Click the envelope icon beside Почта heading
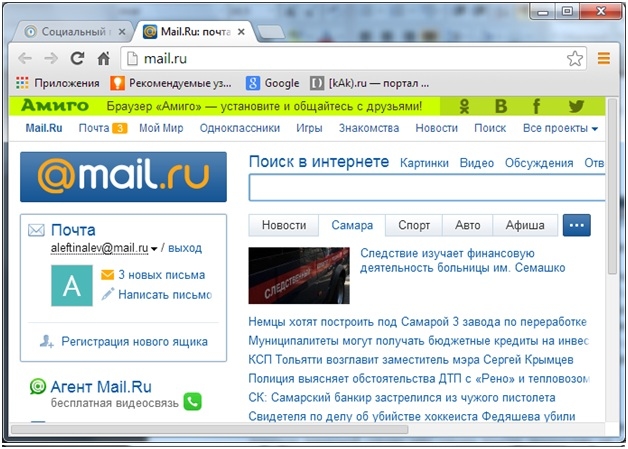 coord(36,230)
